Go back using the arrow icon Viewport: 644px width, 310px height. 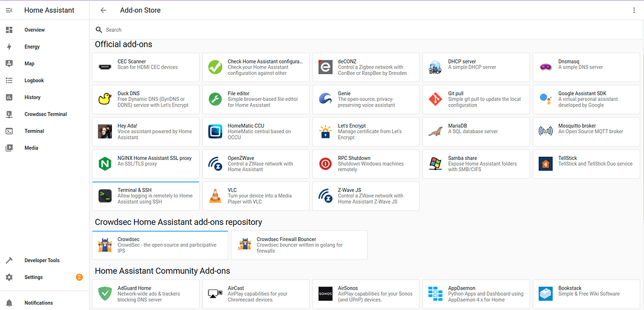103,10
